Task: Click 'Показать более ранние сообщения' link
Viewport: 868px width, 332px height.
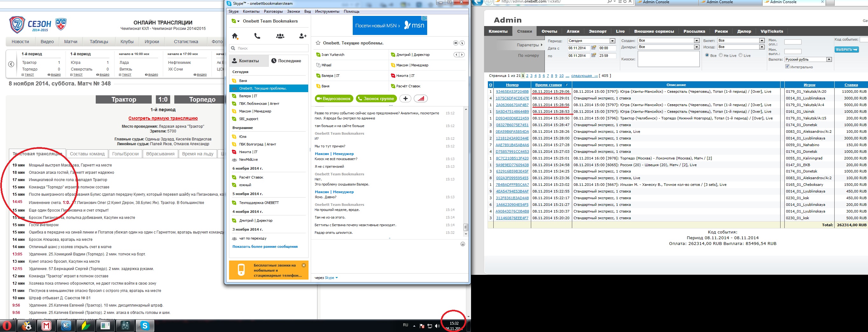Action: pos(265,247)
